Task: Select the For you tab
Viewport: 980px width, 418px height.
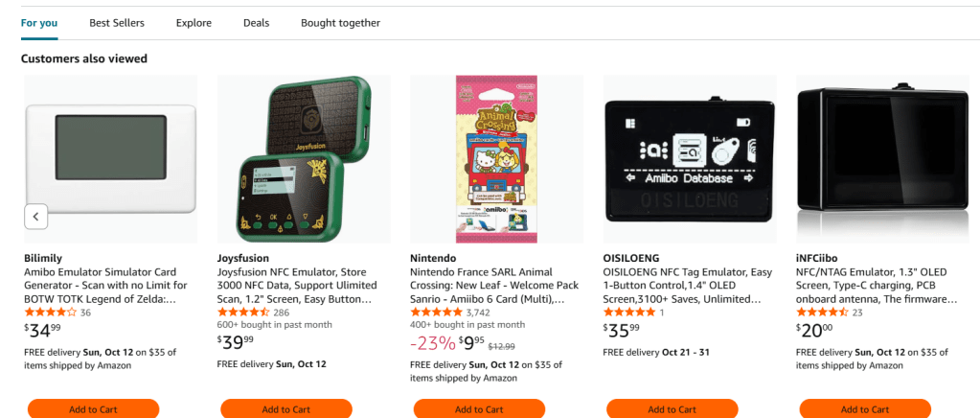Action: click(39, 23)
